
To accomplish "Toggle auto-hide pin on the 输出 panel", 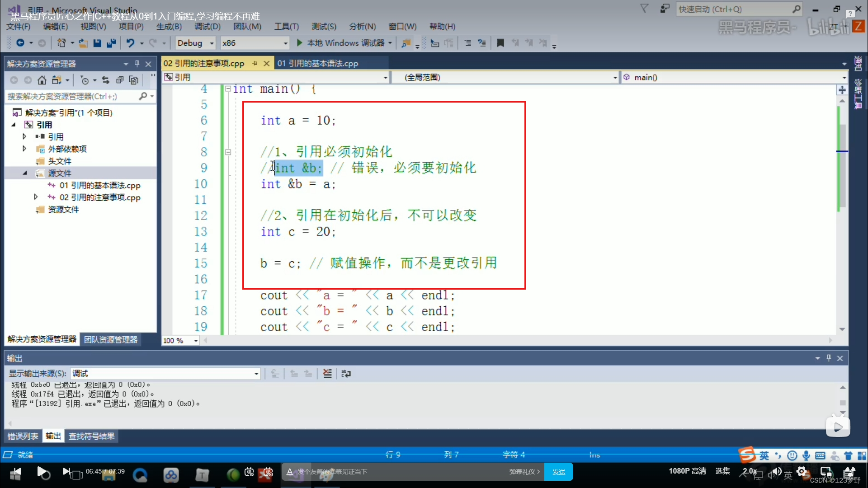I will 829,358.
